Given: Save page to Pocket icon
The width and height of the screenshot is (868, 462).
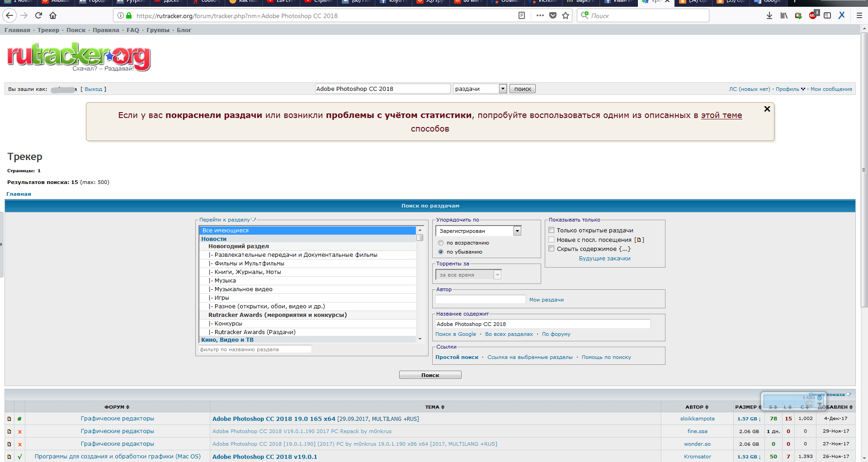Looking at the screenshot, I should pyautogui.click(x=552, y=15).
